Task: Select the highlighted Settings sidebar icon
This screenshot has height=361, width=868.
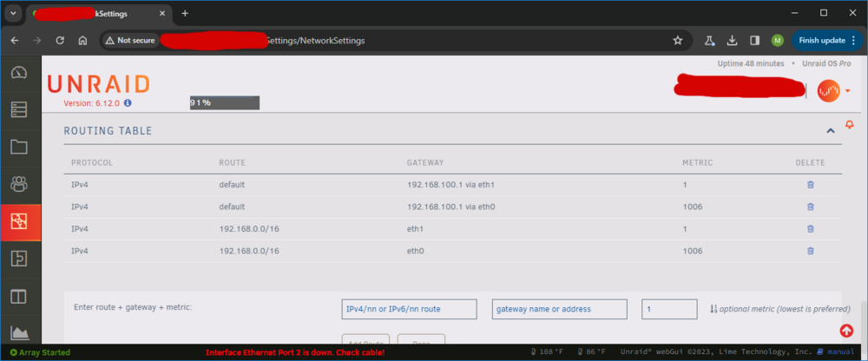Action: click(x=19, y=221)
